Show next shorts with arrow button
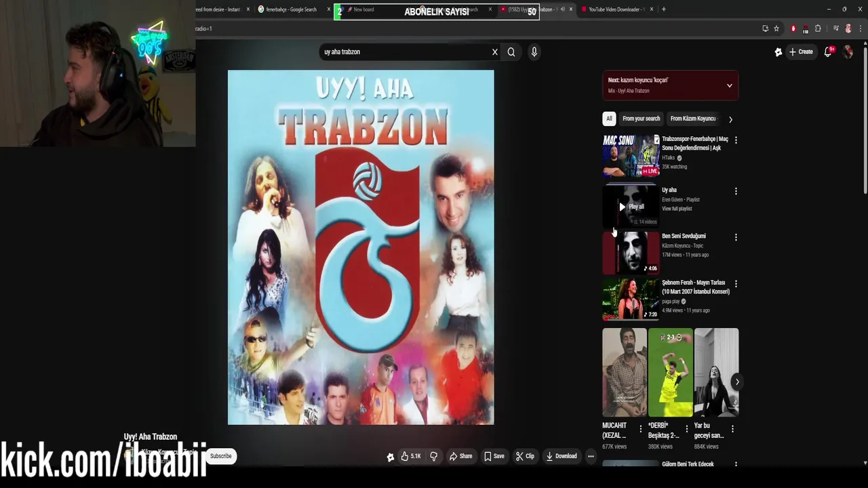 [x=737, y=382]
